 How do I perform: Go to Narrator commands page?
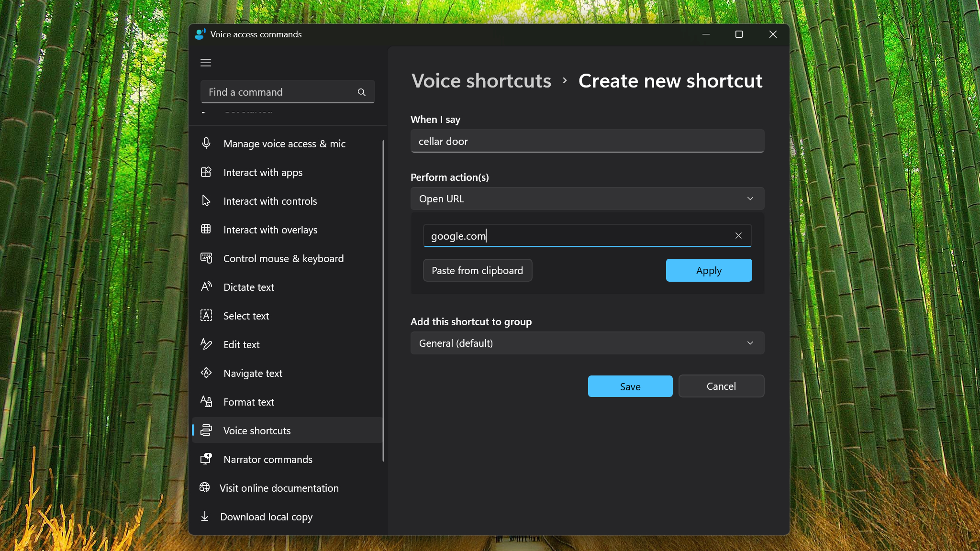click(x=267, y=459)
